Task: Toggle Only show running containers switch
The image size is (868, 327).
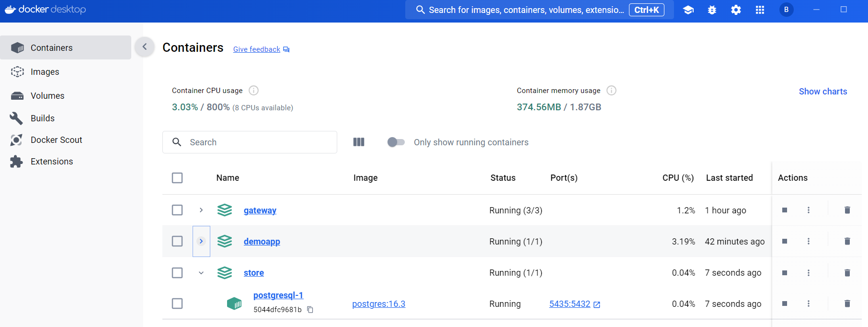Action: click(x=396, y=142)
